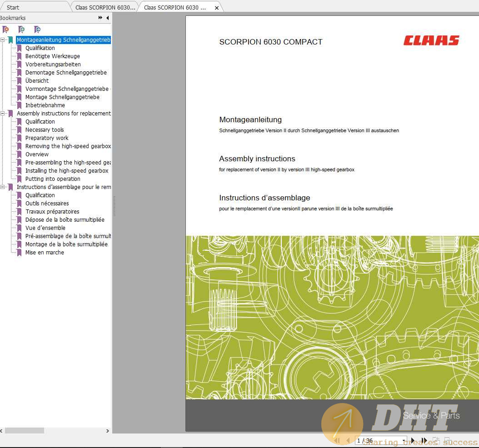Image resolution: width=479 pixels, height=448 pixels.
Task: Click the bookmarks horizontal scrollbar thumb
Action: tap(25, 431)
